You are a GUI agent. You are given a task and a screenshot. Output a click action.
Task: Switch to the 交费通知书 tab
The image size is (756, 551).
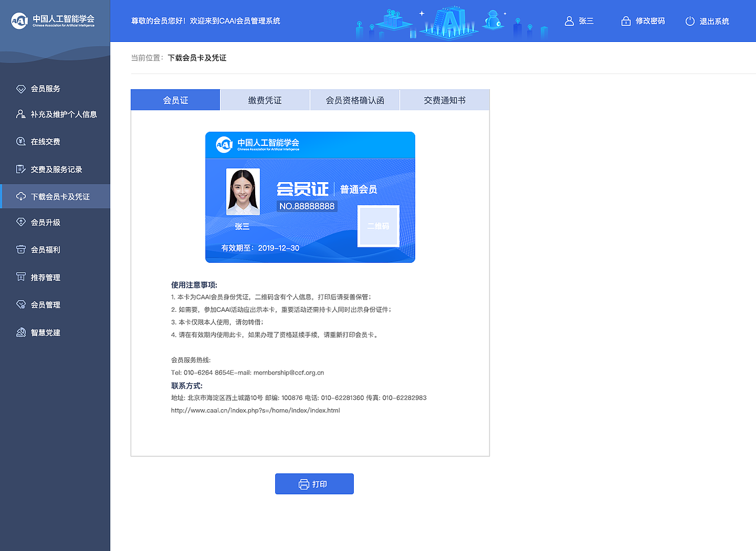click(445, 99)
